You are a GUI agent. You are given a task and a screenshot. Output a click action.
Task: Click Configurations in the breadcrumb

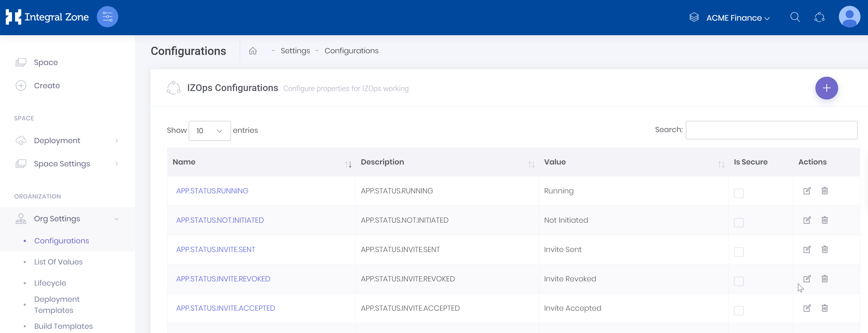[x=352, y=51]
